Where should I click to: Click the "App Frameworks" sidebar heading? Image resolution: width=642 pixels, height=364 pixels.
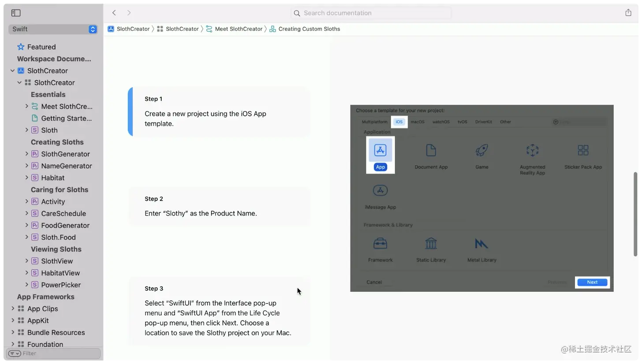[46, 297]
